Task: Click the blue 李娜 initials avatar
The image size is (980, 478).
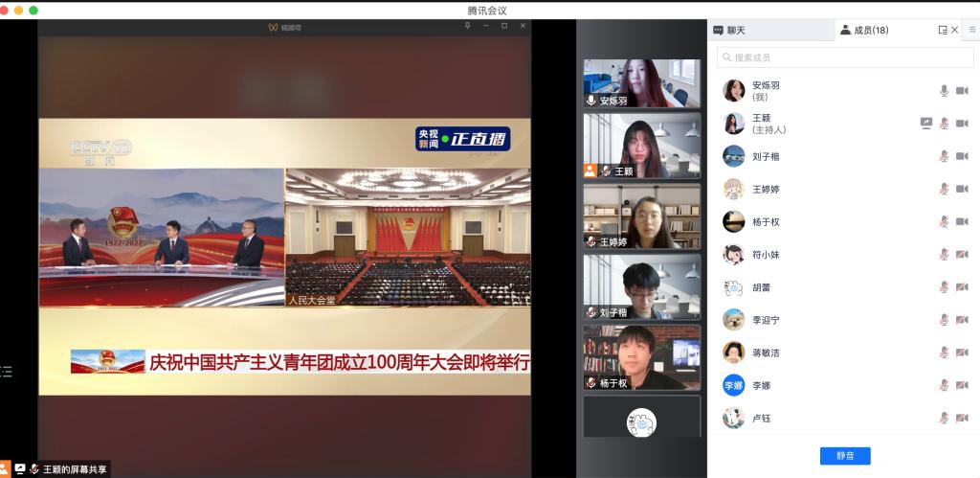Action: [x=734, y=385]
